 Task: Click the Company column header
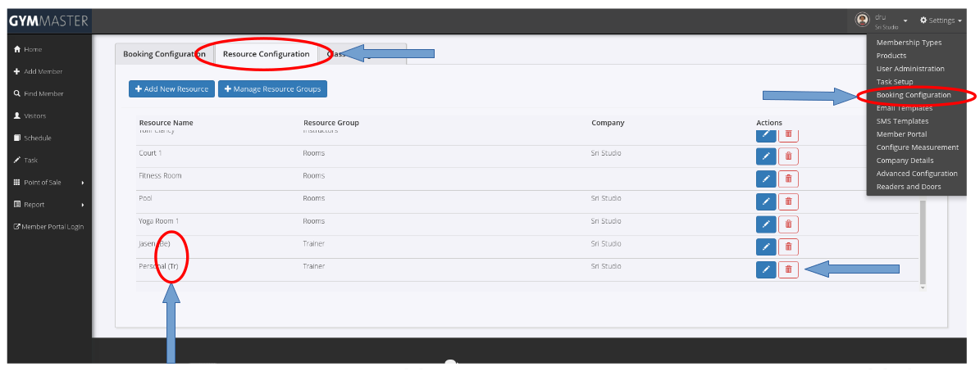pos(608,123)
